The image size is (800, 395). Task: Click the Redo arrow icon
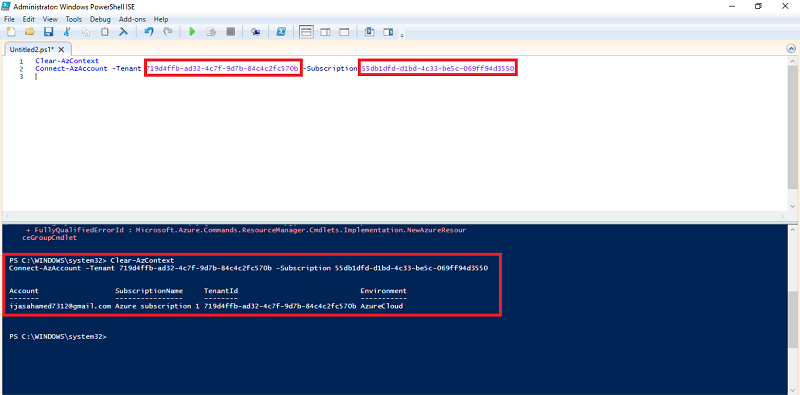click(168, 32)
